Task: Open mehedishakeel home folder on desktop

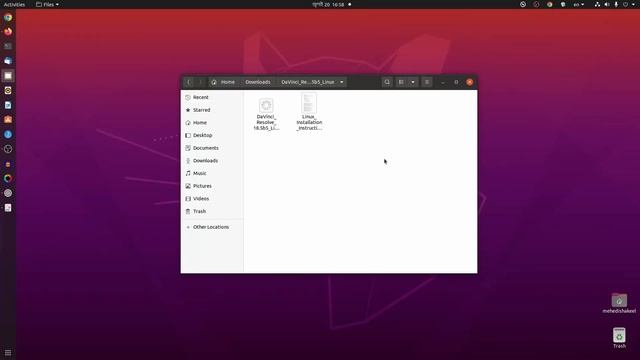Action: (x=619, y=303)
